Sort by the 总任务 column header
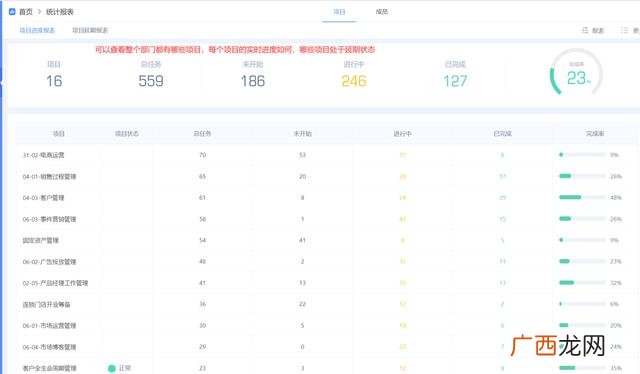This screenshot has width=640, height=374. tap(202, 134)
